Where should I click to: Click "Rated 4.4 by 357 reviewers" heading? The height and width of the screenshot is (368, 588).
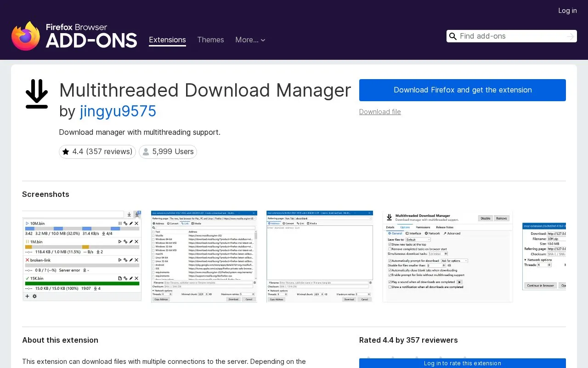(408, 340)
